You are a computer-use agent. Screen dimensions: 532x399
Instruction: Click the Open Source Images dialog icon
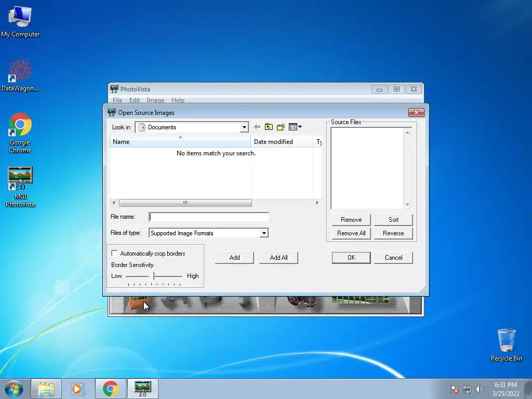(112, 112)
